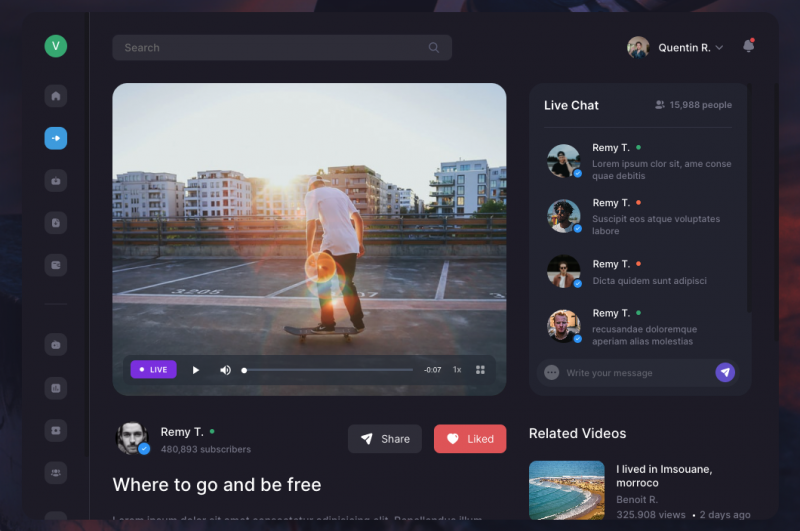Click Remy T.'s channel avatar below the video
Viewport: 800px width, 531px height.
[x=132, y=438]
